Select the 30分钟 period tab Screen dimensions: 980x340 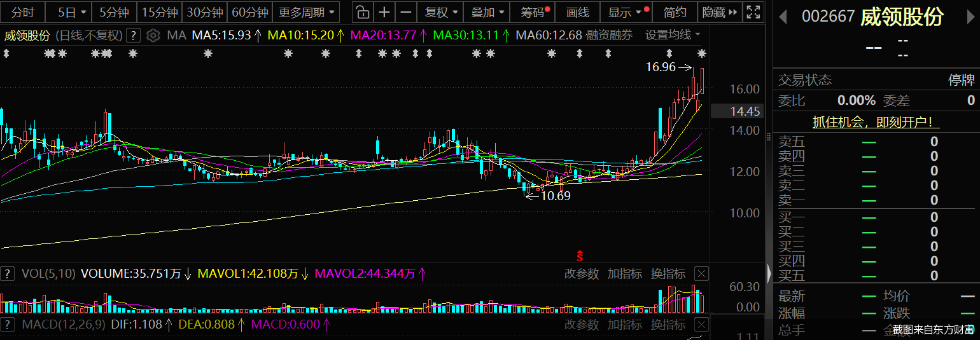click(205, 12)
